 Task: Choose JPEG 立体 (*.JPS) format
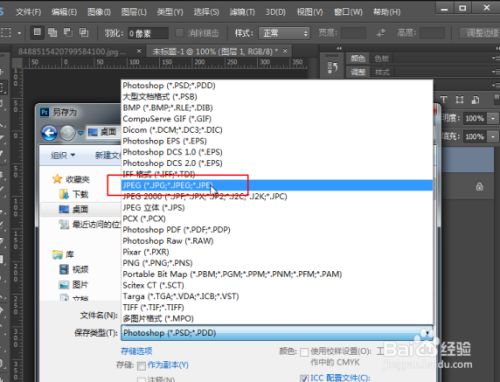click(x=277, y=207)
